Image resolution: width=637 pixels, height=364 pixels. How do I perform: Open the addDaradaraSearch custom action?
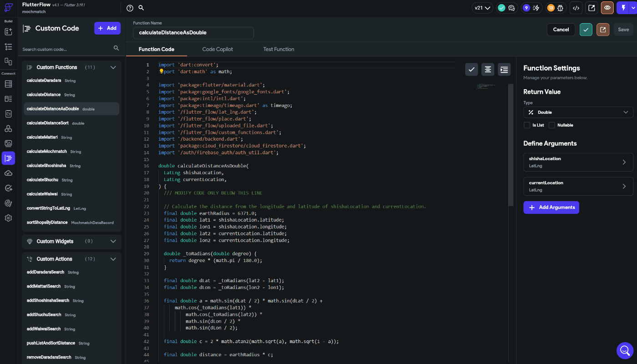(71, 272)
